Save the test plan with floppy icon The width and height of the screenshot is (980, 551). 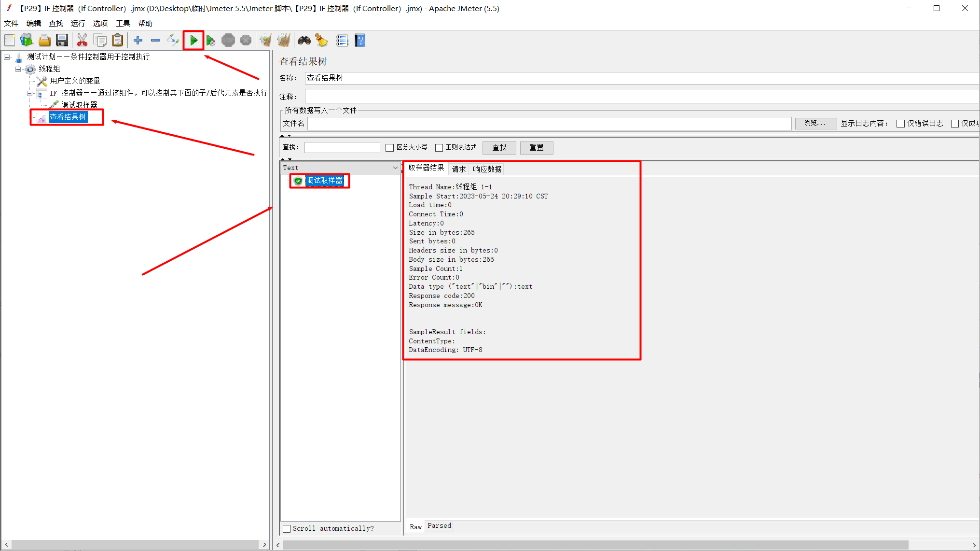62,41
